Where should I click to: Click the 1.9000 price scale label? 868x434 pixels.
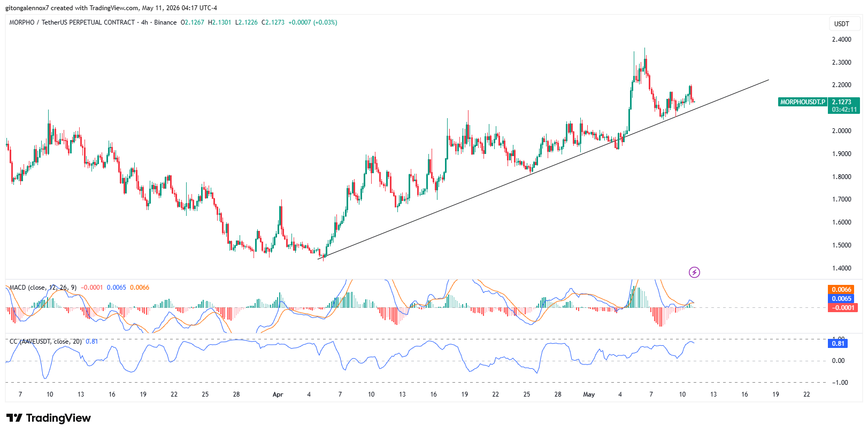coord(842,154)
